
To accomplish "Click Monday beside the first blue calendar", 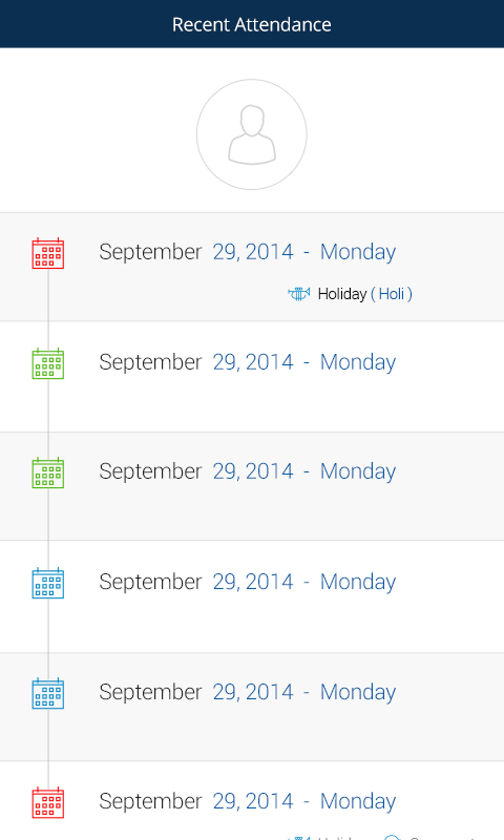I will click(x=358, y=582).
